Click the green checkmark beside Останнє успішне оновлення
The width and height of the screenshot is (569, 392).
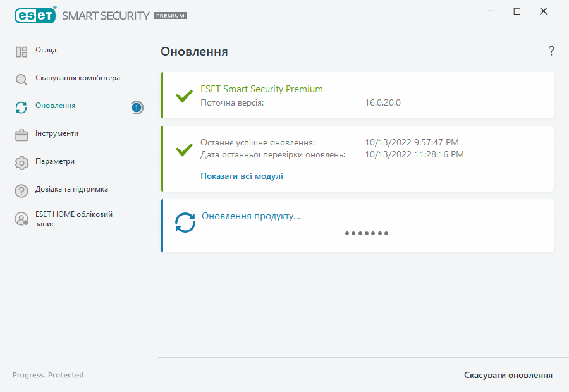tap(184, 150)
